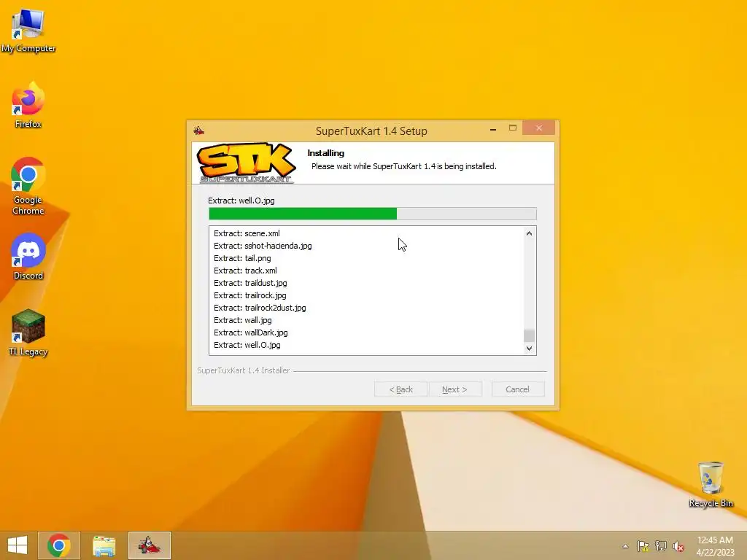Click the log list scroll down arrow
Image resolution: width=747 pixels, height=560 pixels.
(x=529, y=348)
